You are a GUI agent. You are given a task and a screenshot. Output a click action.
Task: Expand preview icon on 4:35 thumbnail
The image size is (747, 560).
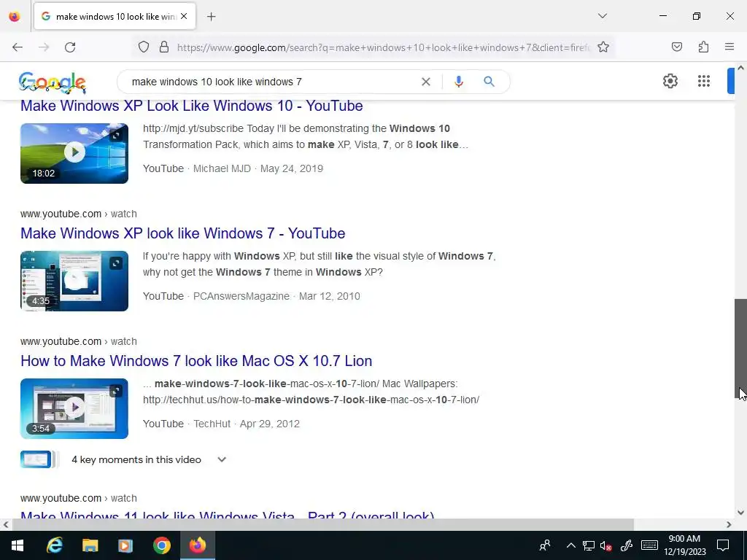[116, 263]
